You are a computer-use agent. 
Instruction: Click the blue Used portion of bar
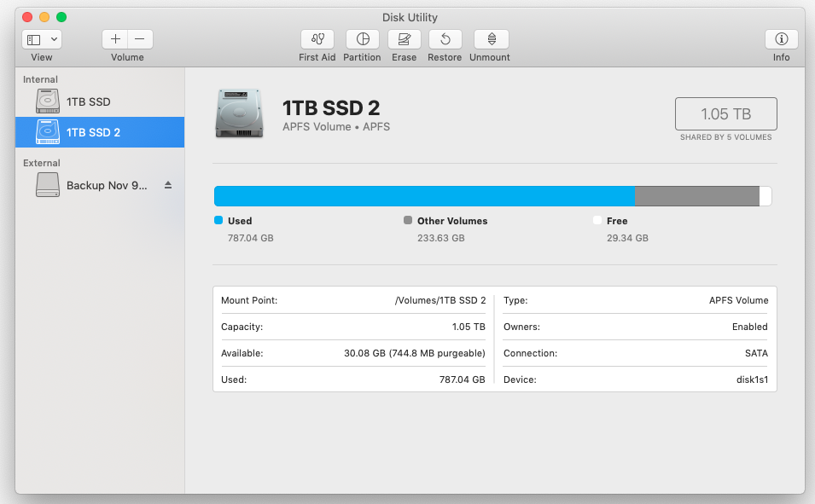[x=424, y=196]
